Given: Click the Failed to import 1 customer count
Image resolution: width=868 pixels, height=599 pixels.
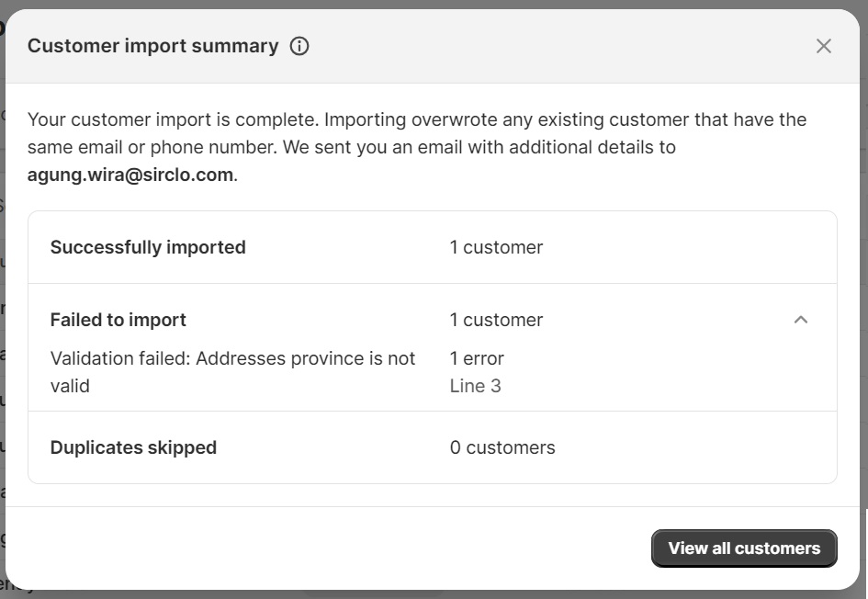Looking at the screenshot, I should pyautogui.click(x=496, y=320).
